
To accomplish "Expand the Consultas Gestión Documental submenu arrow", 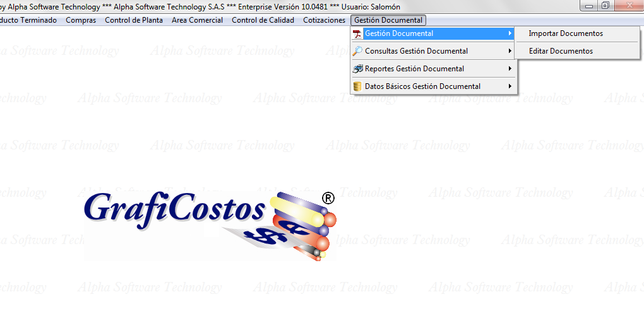I will [510, 51].
